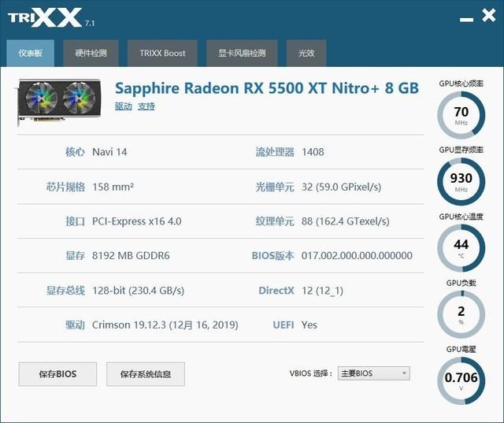Click the 纹理单元 label
This screenshot has height=423, width=504.
pyautogui.click(x=275, y=221)
